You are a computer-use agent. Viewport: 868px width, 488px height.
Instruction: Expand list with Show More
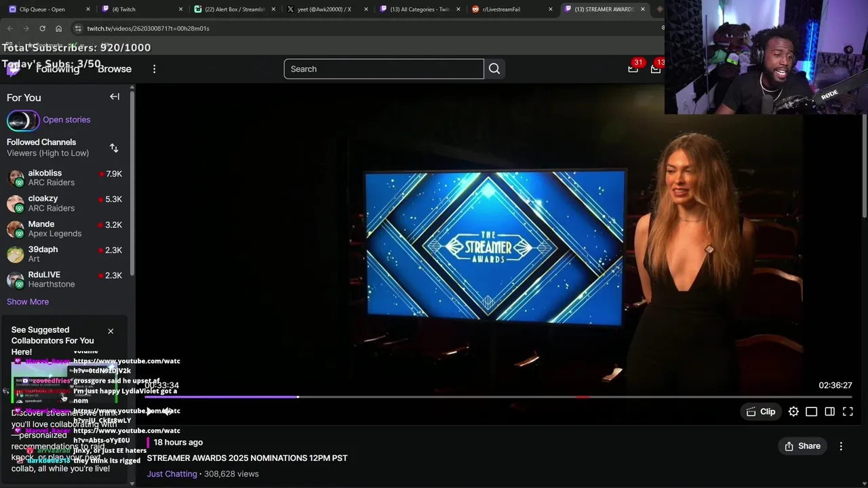pyautogui.click(x=28, y=302)
